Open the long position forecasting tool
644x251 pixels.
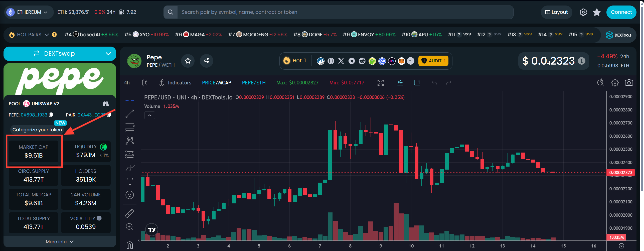point(130,154)
